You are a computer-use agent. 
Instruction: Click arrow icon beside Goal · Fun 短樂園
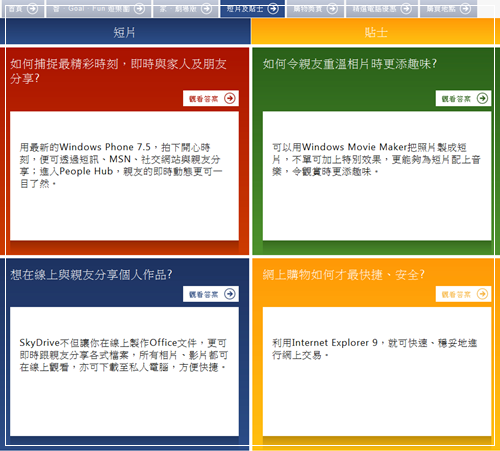[139, 9]
